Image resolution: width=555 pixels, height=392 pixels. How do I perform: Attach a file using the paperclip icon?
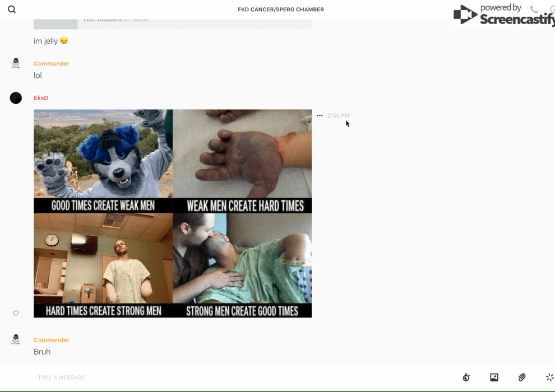(x=522, y=377)
